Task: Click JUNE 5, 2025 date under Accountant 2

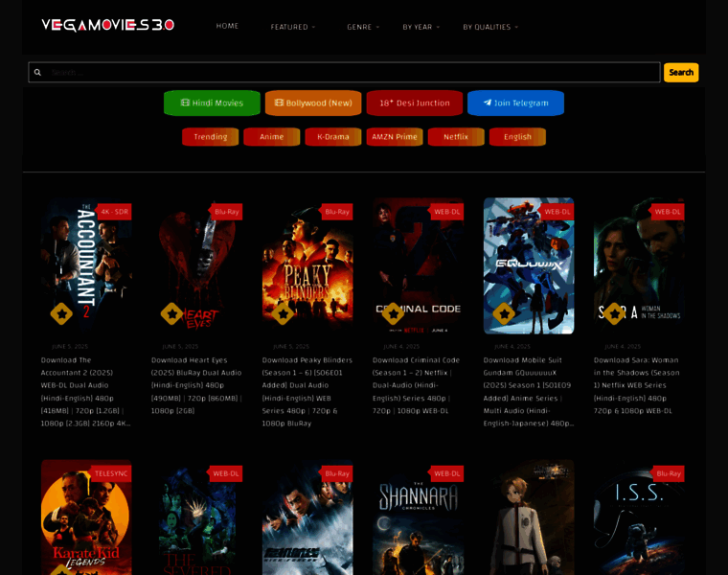Action: point(70,347)
